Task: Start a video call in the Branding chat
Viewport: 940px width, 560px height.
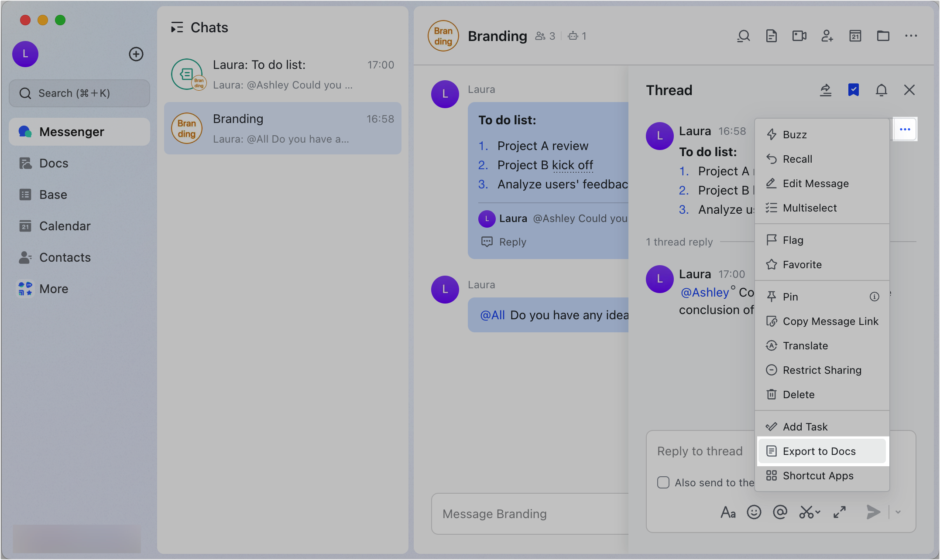Action: tap(799, 36)
